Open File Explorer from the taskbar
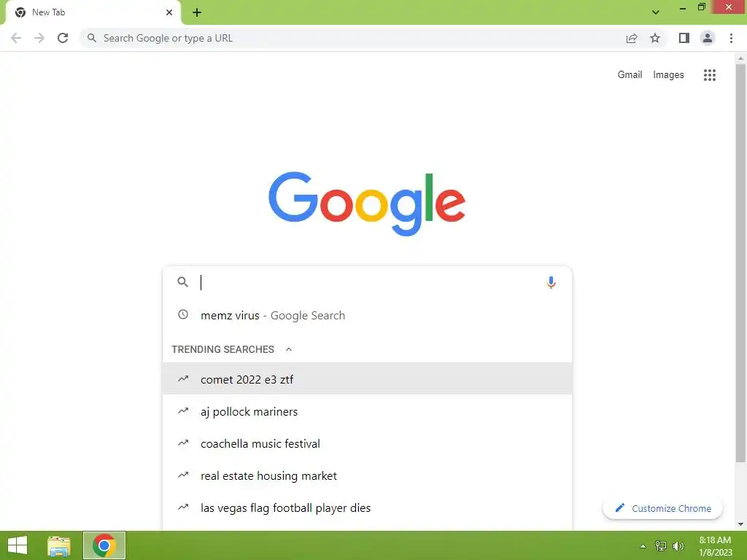 (x=59, y=545)
